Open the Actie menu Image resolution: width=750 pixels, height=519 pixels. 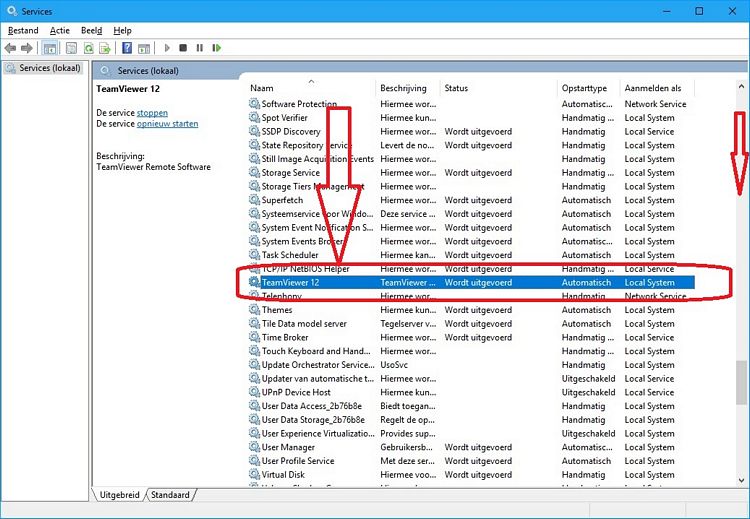60,31
